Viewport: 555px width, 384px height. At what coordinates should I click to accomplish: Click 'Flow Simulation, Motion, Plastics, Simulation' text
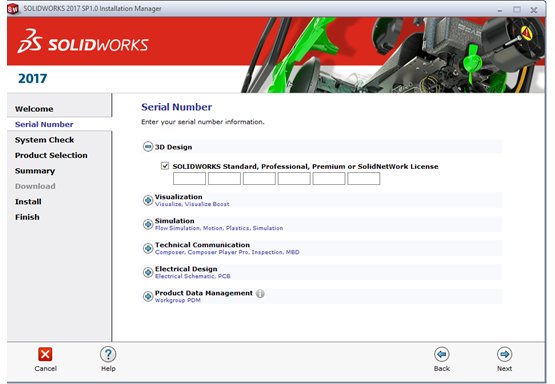pos(219,228)
